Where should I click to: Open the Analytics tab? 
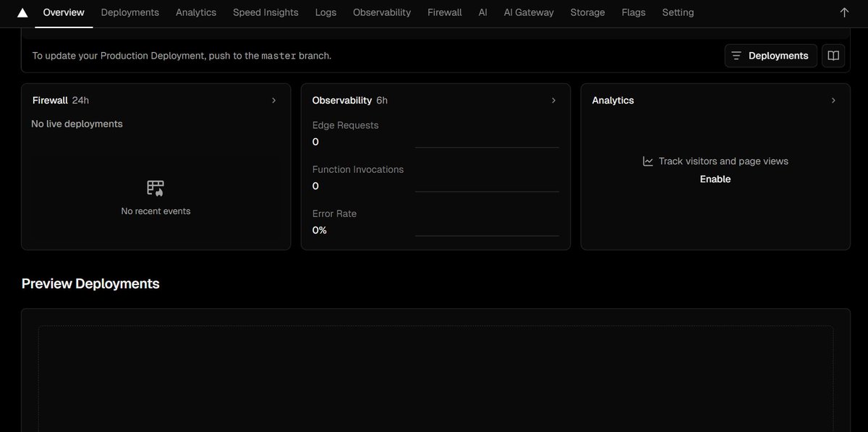coord(196,12)
